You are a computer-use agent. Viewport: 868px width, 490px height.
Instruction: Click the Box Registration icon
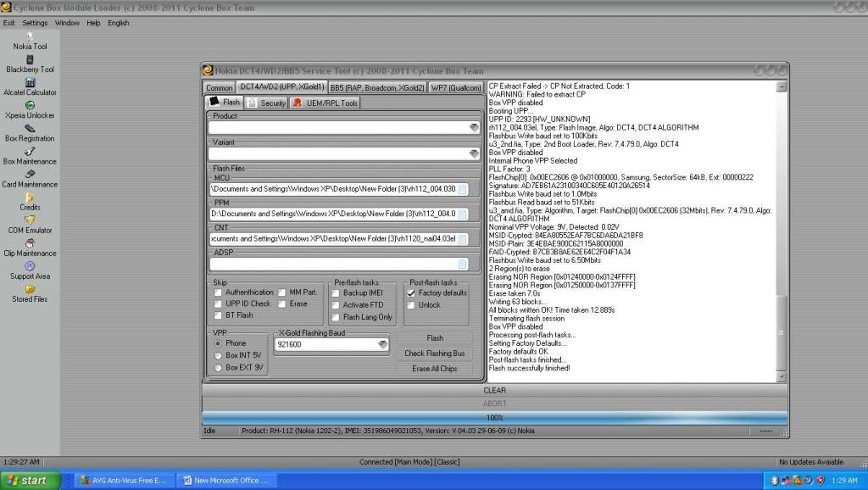(30, 128)
